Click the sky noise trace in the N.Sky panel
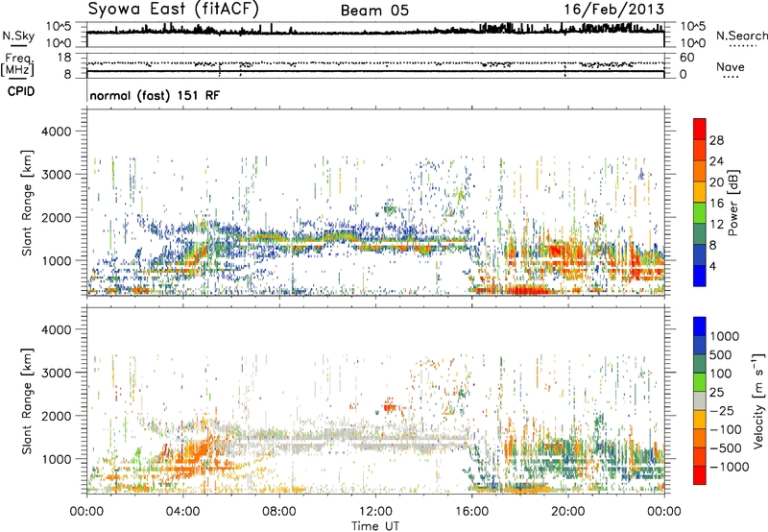The height and width of the screenshot is (532, 768). tap(375, 32)
